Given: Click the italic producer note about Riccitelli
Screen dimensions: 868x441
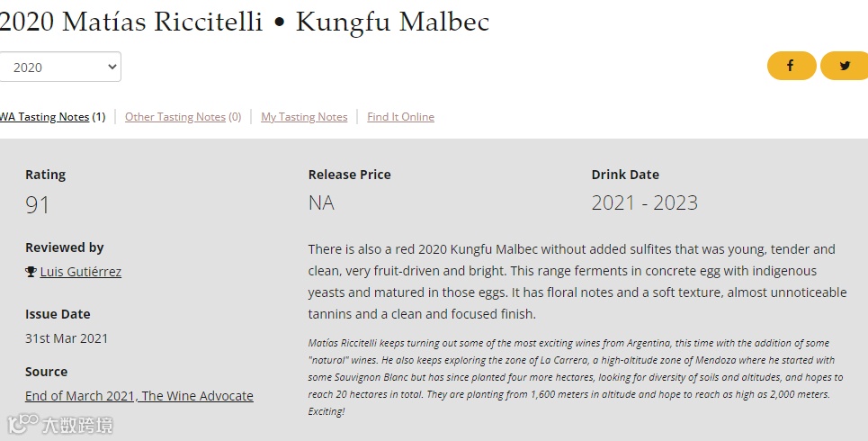Looking at the screenshot, I should [x=576, y=377].
